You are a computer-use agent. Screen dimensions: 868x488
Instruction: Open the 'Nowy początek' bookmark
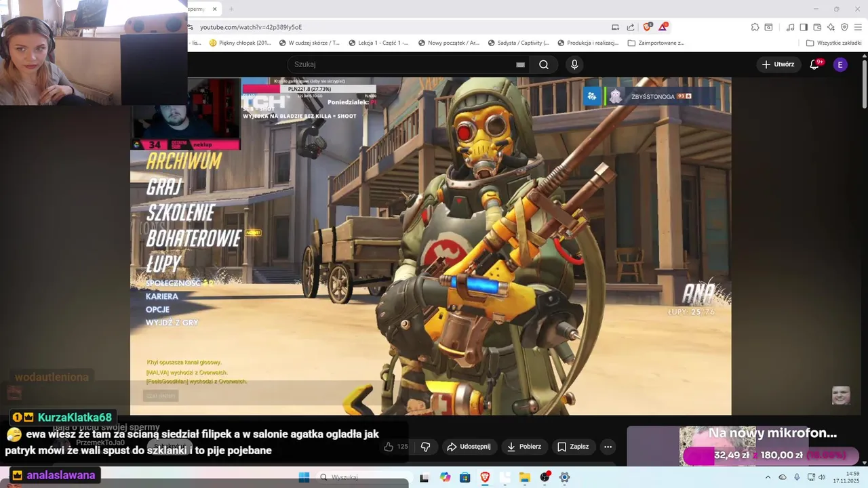click(449, 43)
